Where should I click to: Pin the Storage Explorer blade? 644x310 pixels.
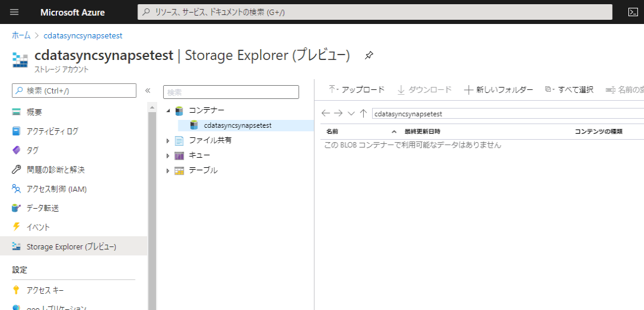[369, 56]
